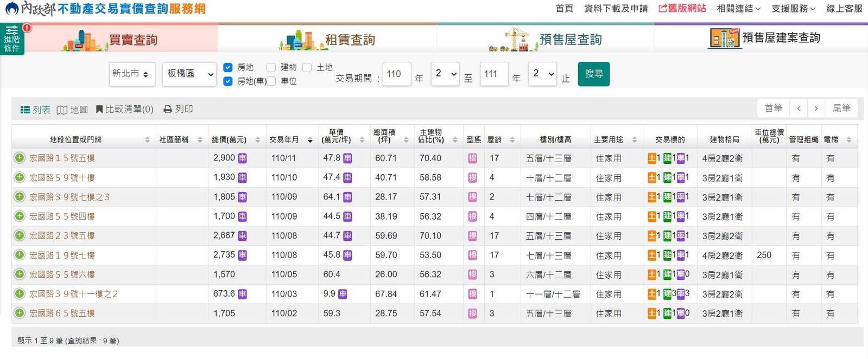
Task: Toggle the 車位 checkbox
Action: 271,81
